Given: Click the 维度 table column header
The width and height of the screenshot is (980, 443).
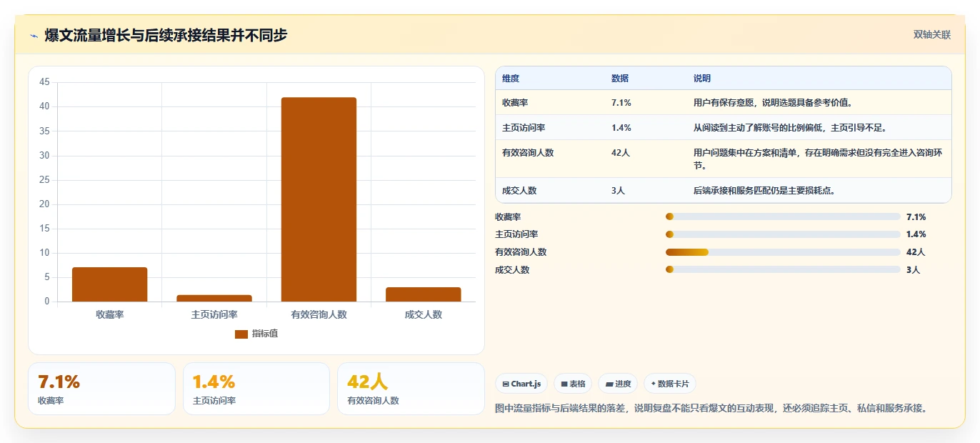Looking at the screenshot, I should 511,79.
